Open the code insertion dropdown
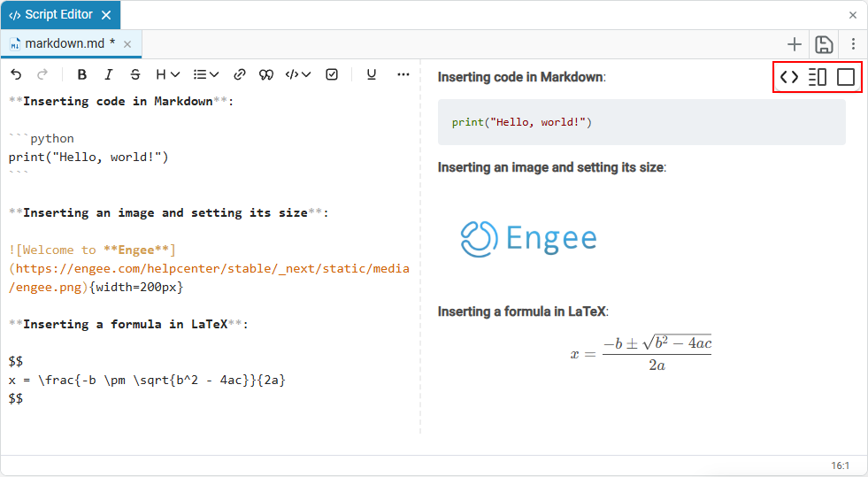The image size is (868, 477). point(298,74)
